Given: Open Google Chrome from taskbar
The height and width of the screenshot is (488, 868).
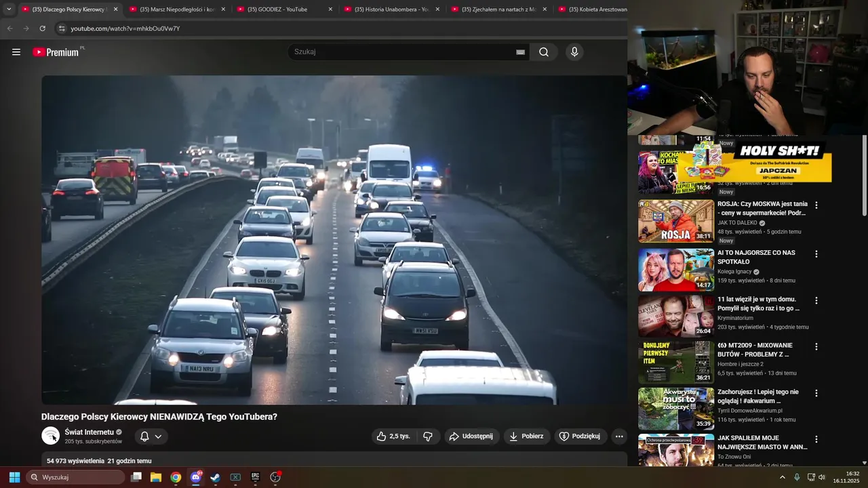Looking at the screenshot, I should click(x=176, y=477).
